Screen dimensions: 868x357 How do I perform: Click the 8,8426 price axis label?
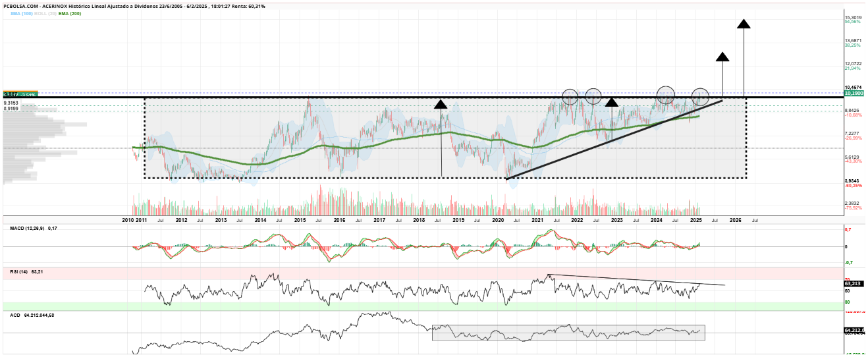coord(853,111)
